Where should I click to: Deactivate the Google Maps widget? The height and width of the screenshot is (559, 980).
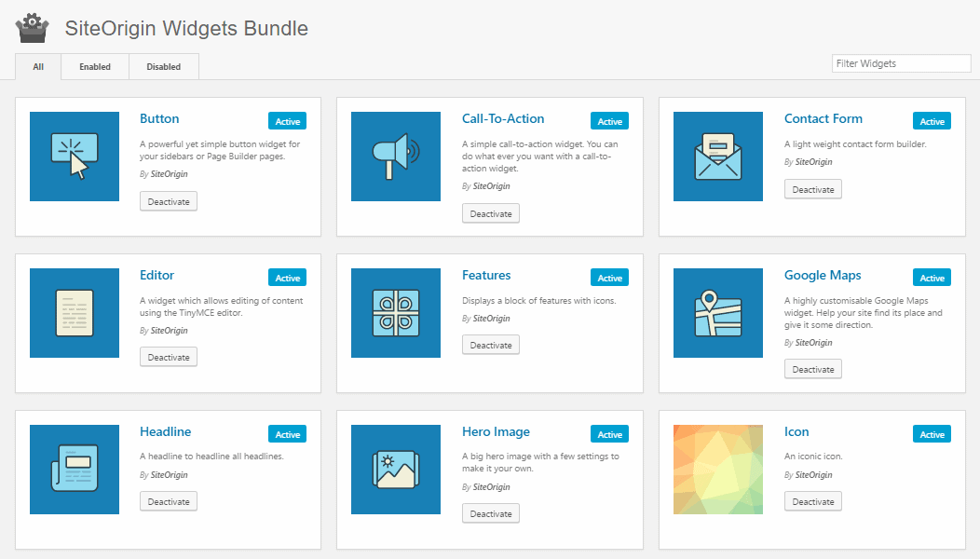click(813, 370)
